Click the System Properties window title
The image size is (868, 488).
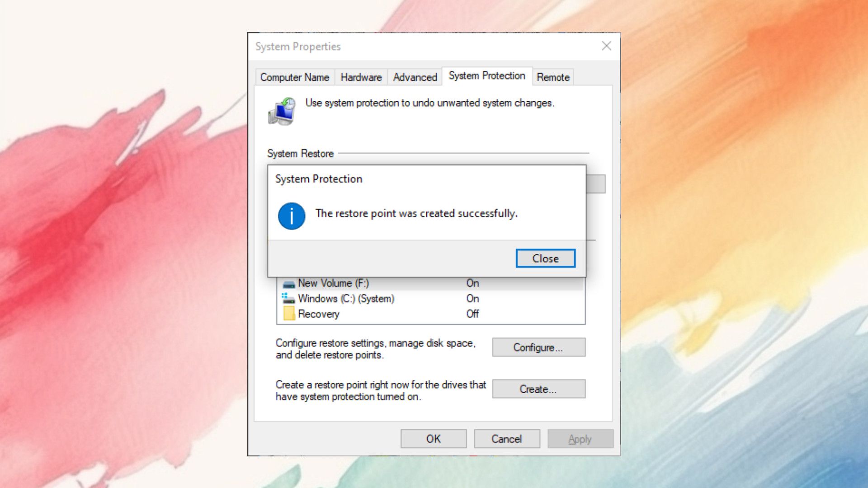(x=298, y=47)
